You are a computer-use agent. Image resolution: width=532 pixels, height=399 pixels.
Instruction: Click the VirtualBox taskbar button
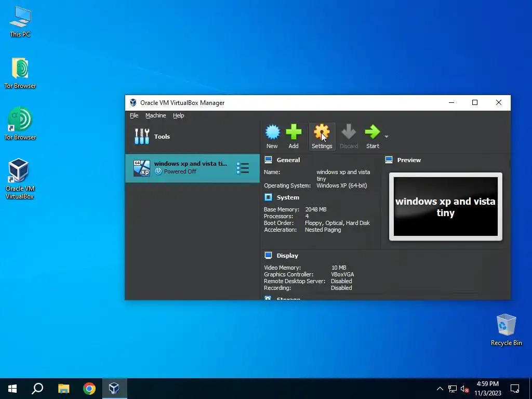(114, 389)
